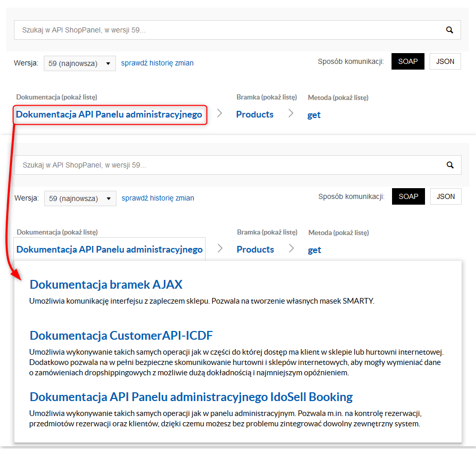Viewport: 476px width, 449px height.
Task: Click top 'Dokumentacja API Panelu administracyjnego' breadcrumb
Action: click(109, 114)
